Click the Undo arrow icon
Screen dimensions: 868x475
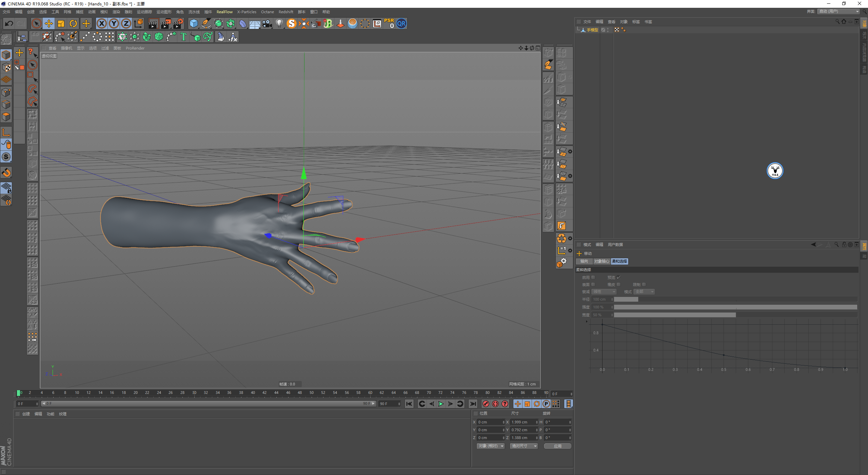(x=9, y=23)
